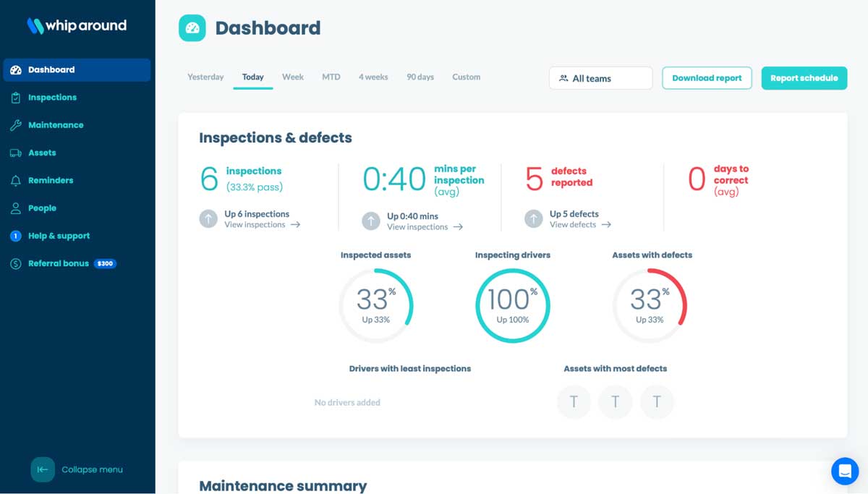Click the Inspected assets 33% progress ring
Screen dimensions: 868x494
coord(376,305)
